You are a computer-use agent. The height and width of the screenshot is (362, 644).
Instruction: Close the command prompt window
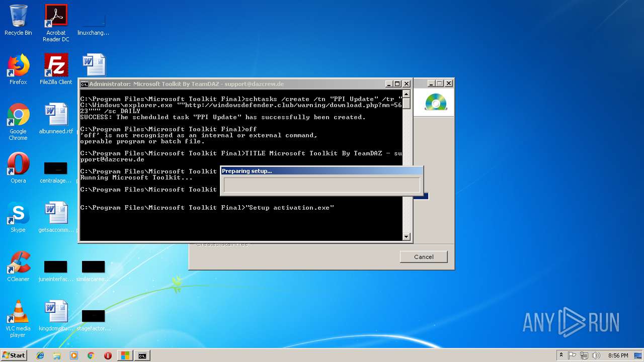pos(407,84)
